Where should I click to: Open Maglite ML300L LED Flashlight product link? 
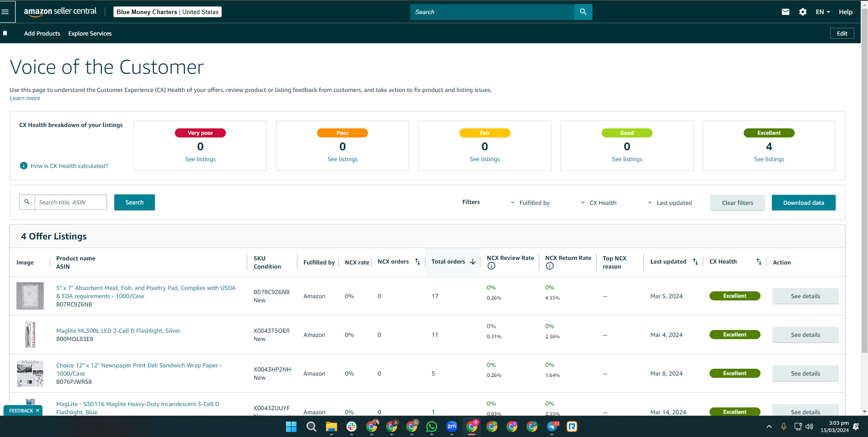(x=118, y=330)
